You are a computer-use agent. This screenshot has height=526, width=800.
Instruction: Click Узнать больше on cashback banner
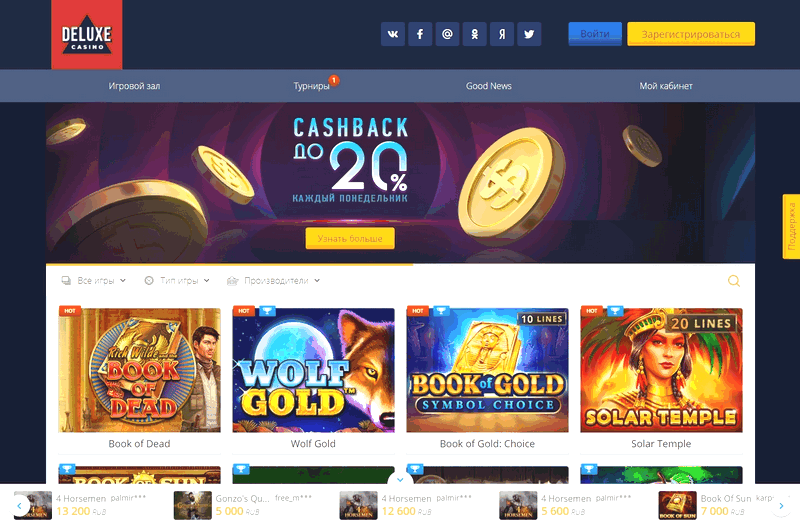[350, 238]
